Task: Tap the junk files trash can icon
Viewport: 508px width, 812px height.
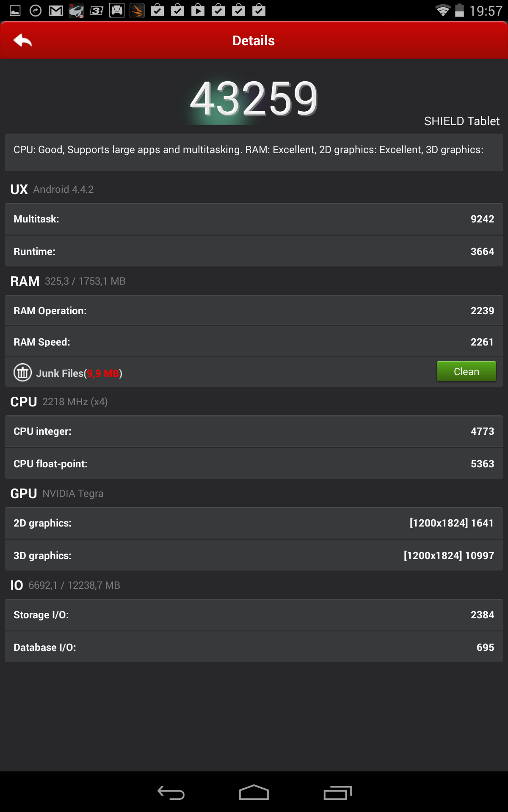Action: (23, 373)
